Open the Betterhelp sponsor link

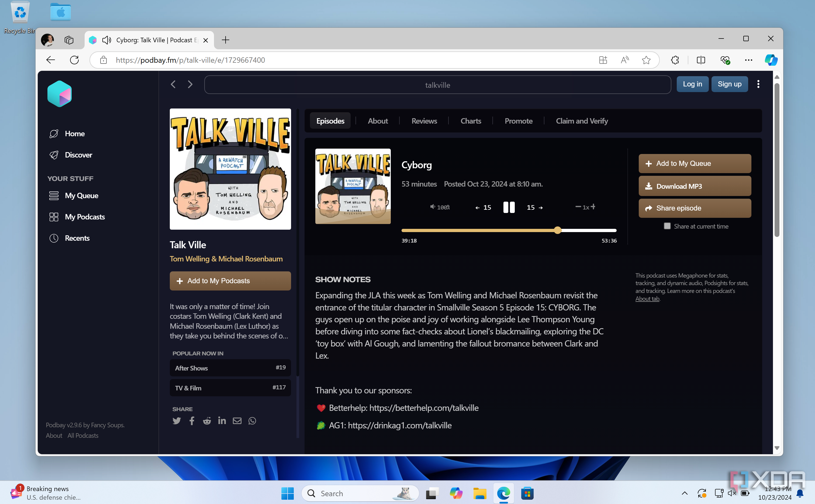pos(424,408)
